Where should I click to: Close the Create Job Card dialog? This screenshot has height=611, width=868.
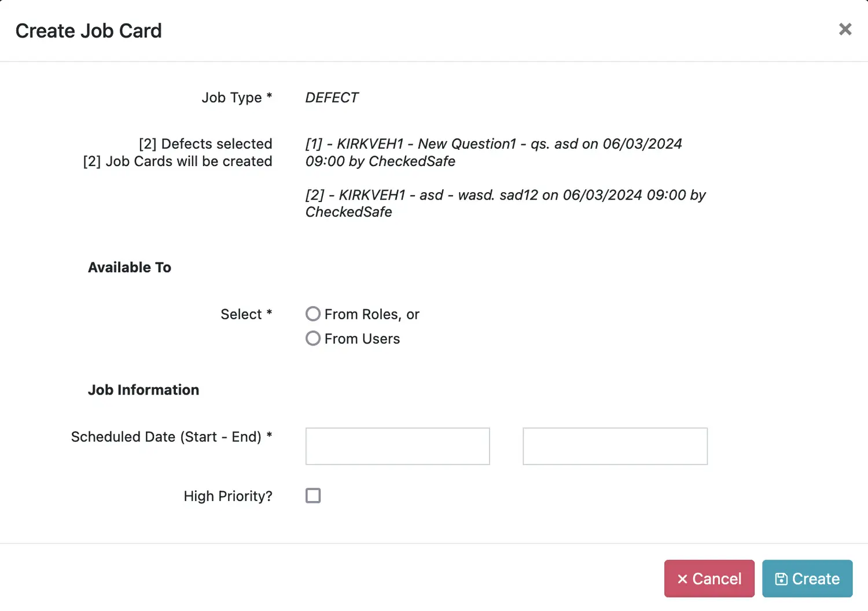tap(845, 29)
